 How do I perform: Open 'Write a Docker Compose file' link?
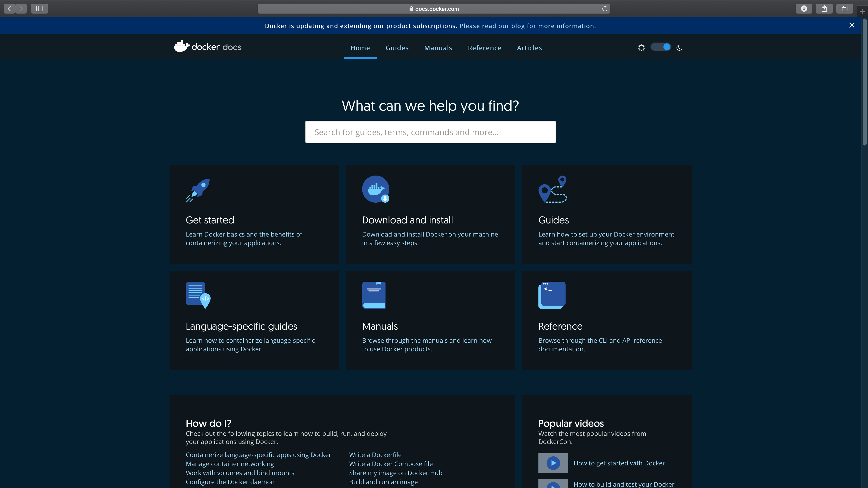click(x=391, y=464)
